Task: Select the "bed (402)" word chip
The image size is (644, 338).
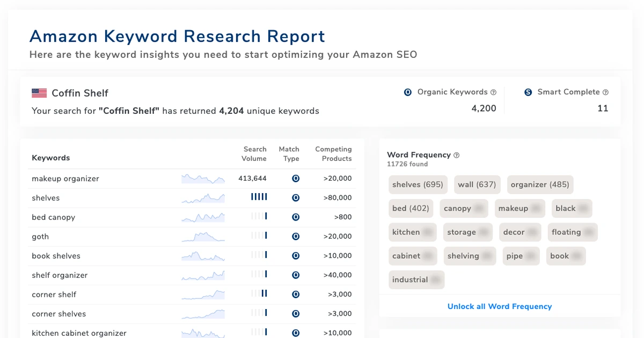Action: click(x=411, y=208)
